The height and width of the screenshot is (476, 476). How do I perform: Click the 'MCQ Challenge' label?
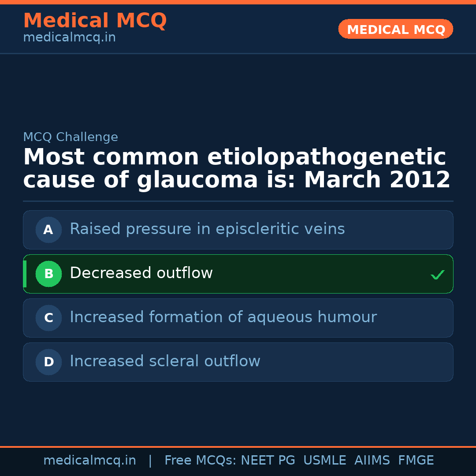point(71,137)
